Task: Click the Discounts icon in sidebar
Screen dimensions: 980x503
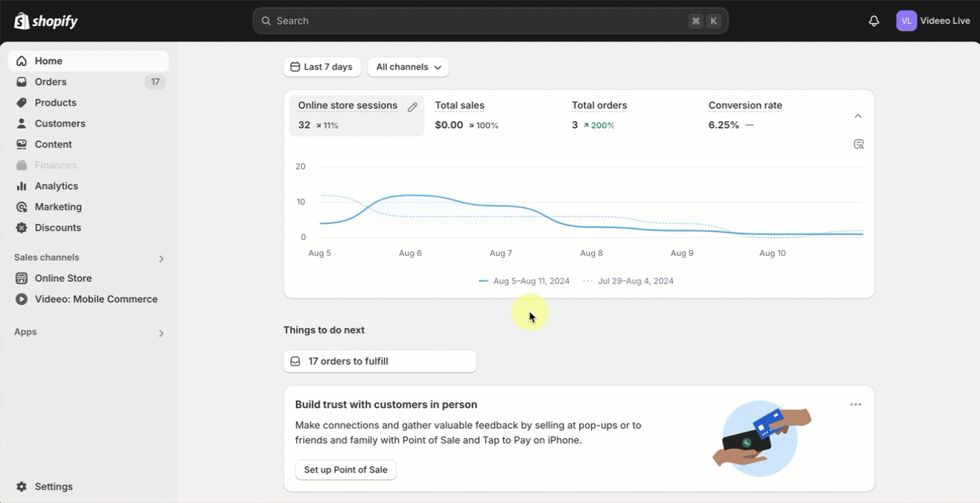Action: 22,228
